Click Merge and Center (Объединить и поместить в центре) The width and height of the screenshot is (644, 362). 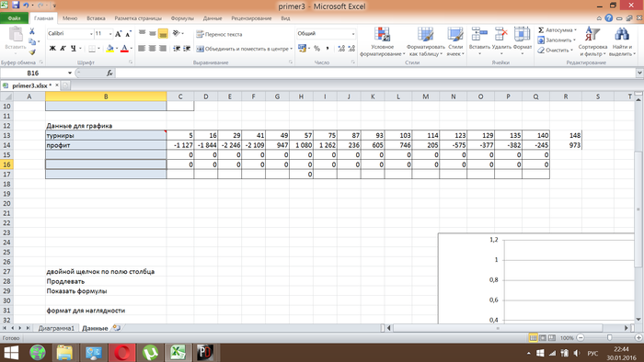point(244,49)
